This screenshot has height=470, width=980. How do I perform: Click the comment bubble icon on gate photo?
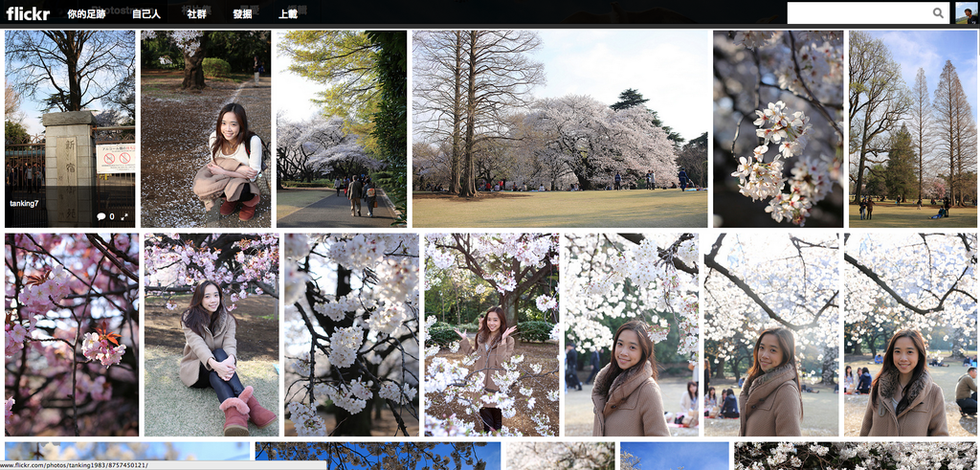(101, 216)
